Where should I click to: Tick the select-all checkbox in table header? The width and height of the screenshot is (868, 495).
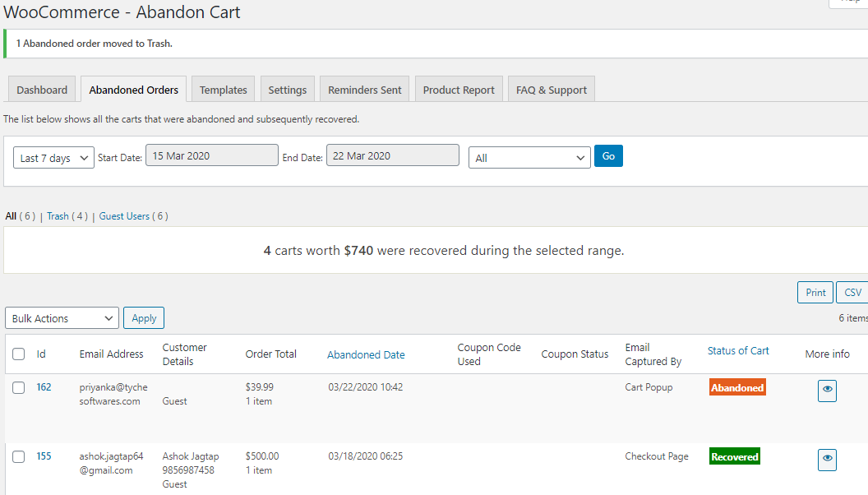tap(19, 354)
